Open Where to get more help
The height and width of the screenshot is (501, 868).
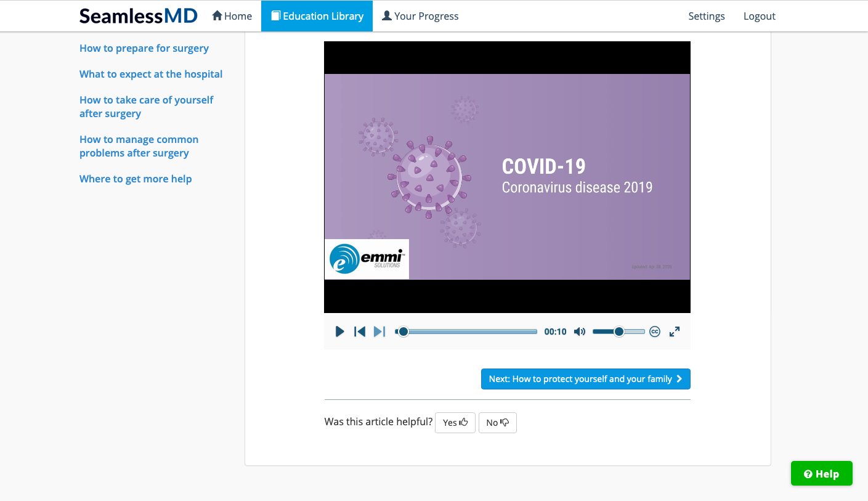[x=136, y=179]
